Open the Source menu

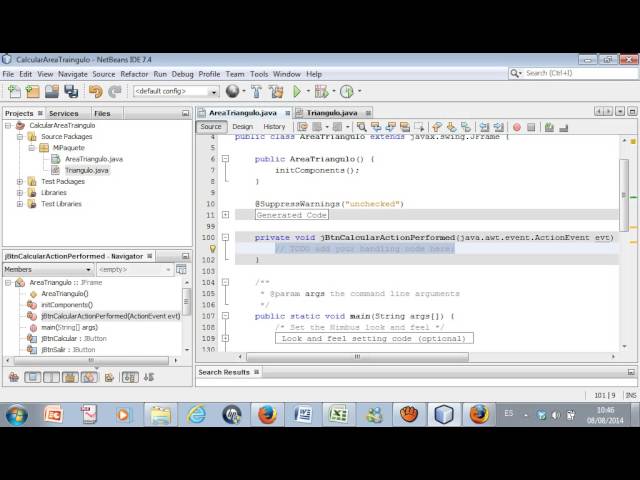tap(104, 74)
